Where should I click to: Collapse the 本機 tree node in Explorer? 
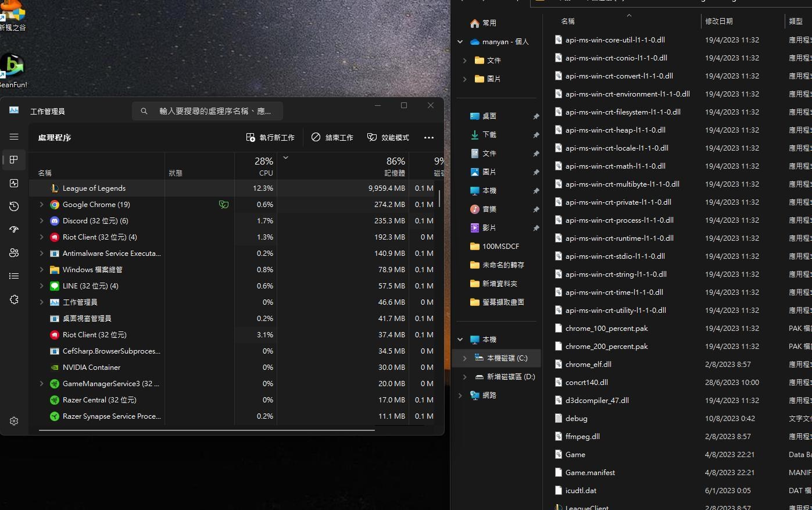point(460,340)
